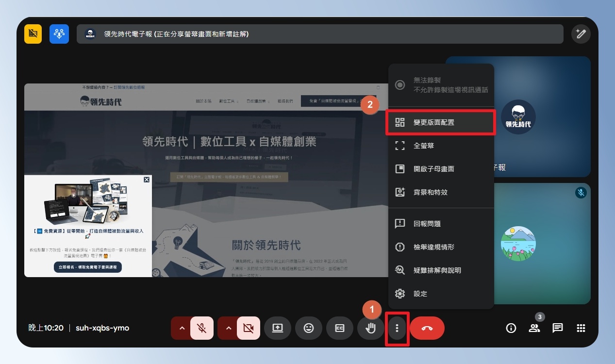Unmute the microphone
615x364 pixels.
[x=202, y=328]
